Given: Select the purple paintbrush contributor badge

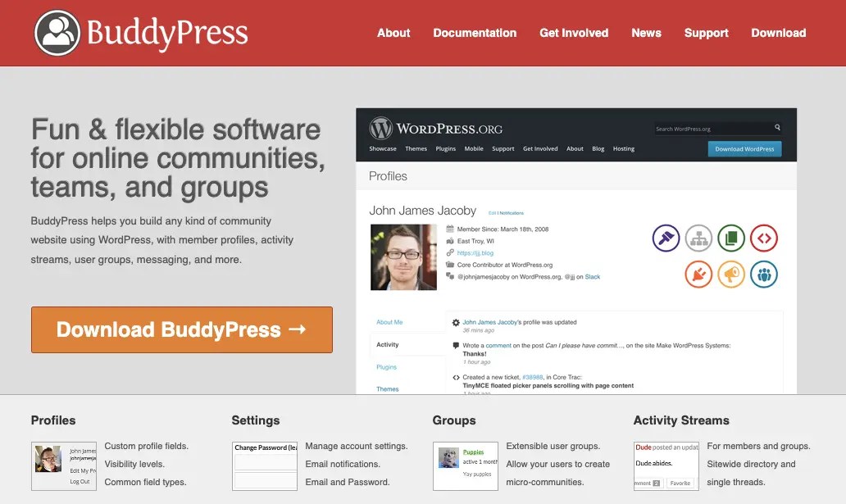Looking at the screenshot, I should pos(666,238).
